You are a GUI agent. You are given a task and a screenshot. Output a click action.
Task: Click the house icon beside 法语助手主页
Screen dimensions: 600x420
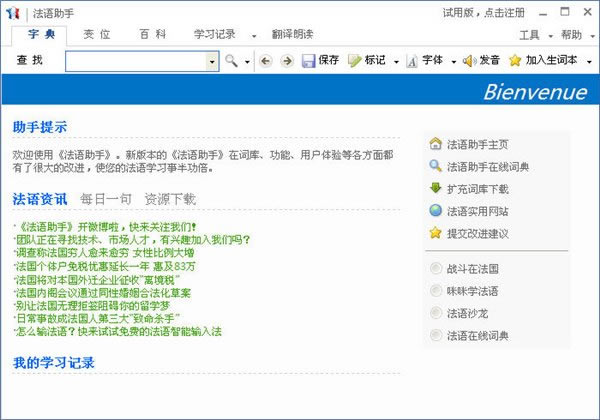click(435, 144)
